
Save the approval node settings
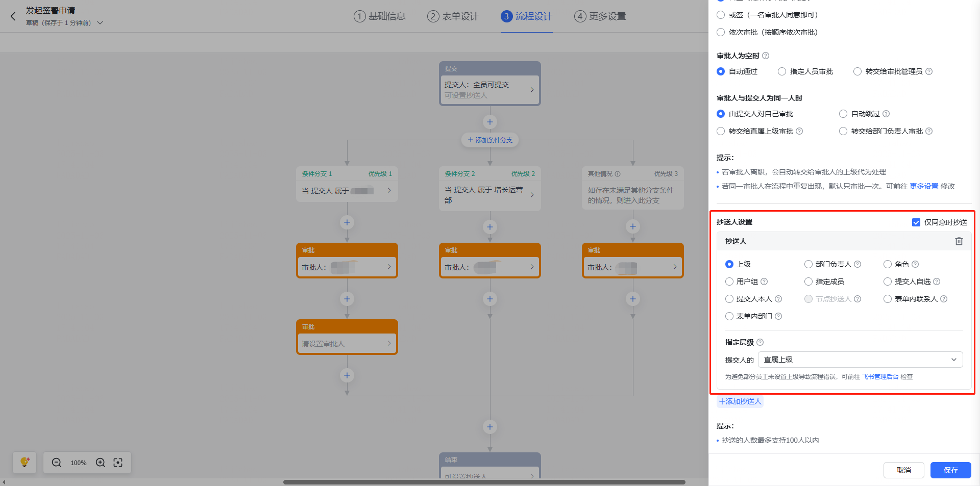coord(951,470)
